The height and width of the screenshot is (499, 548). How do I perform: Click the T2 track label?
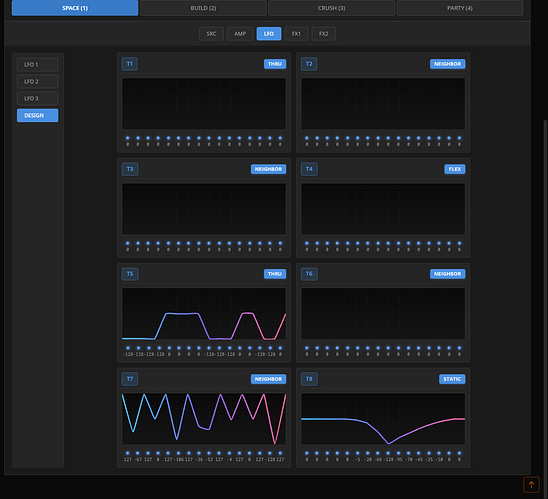point(309,64)
